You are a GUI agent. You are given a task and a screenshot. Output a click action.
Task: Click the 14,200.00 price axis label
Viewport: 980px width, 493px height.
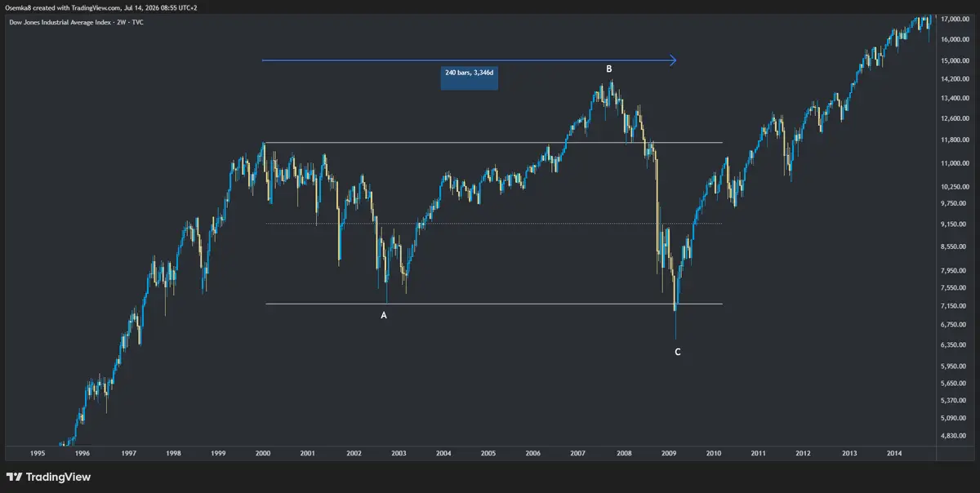pos(954,79)
